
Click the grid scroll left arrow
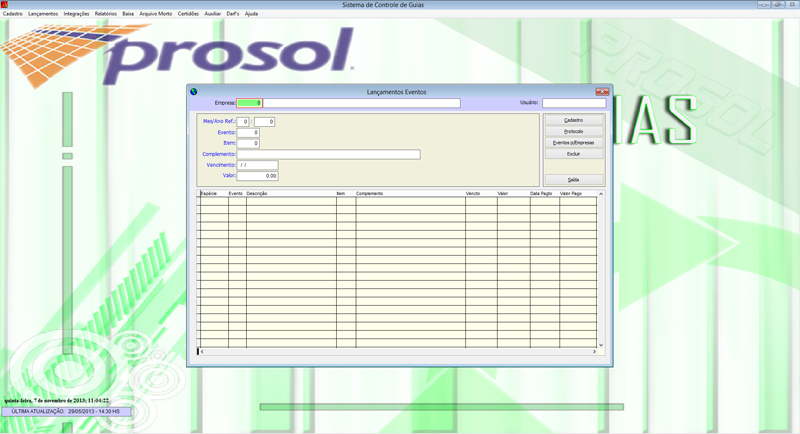[x=202, y=351]
